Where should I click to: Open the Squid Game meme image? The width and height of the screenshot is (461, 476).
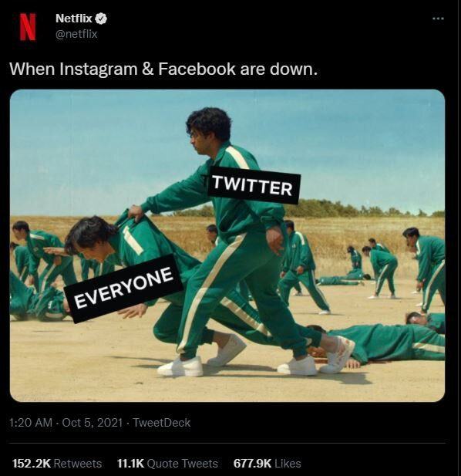227,245
